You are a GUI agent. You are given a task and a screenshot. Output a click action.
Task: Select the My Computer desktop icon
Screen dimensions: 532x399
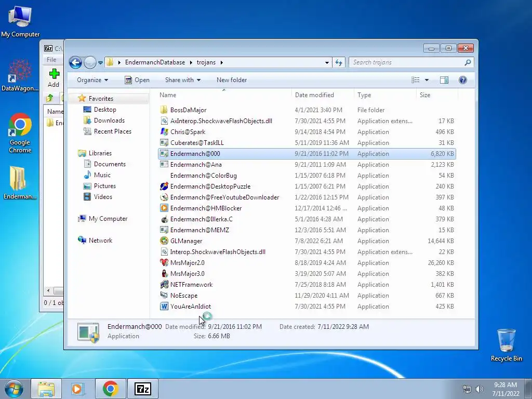[20, 21]
